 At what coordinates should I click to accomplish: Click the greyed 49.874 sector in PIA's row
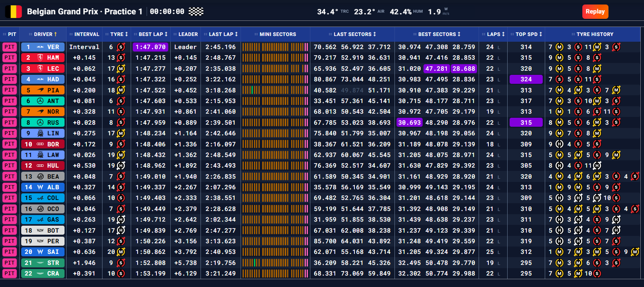pyautogui.click(x=352, y=90)
